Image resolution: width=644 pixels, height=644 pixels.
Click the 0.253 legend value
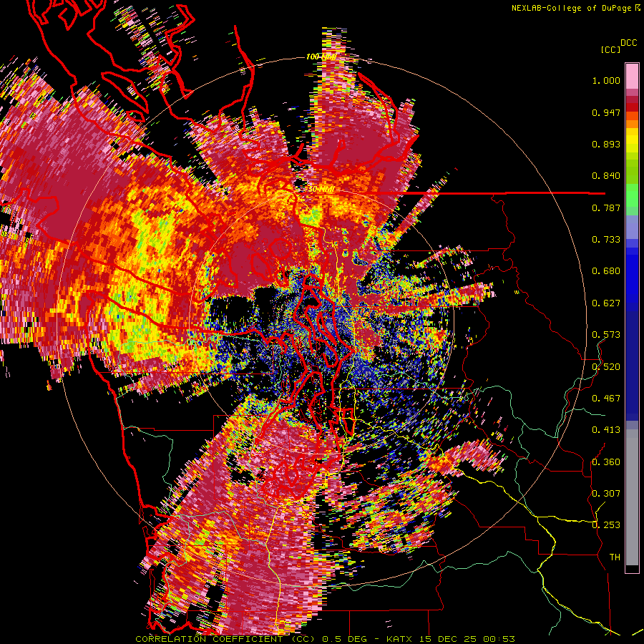click(x=606, y=525)
